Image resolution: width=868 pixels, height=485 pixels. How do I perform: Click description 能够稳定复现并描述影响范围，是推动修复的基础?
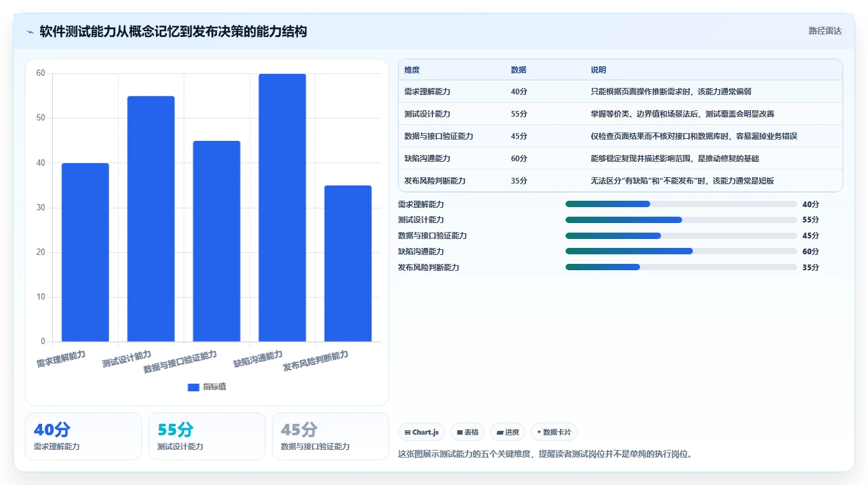point(675,159)
